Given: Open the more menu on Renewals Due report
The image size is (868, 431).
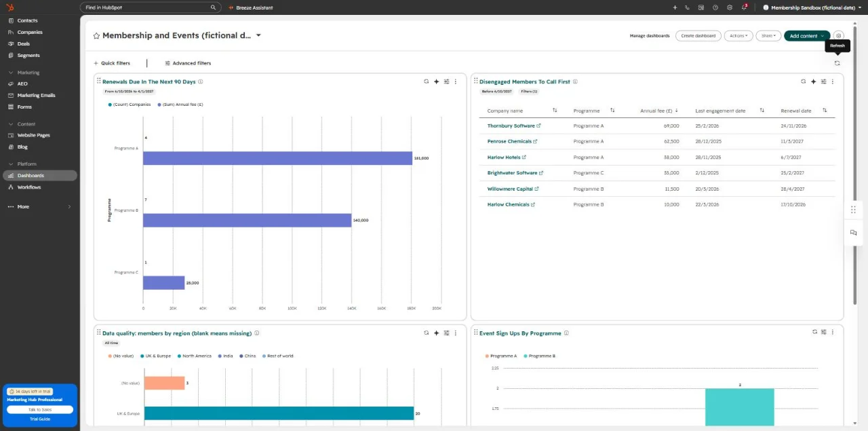Looking at the screenshot, I should pos(456,81).
